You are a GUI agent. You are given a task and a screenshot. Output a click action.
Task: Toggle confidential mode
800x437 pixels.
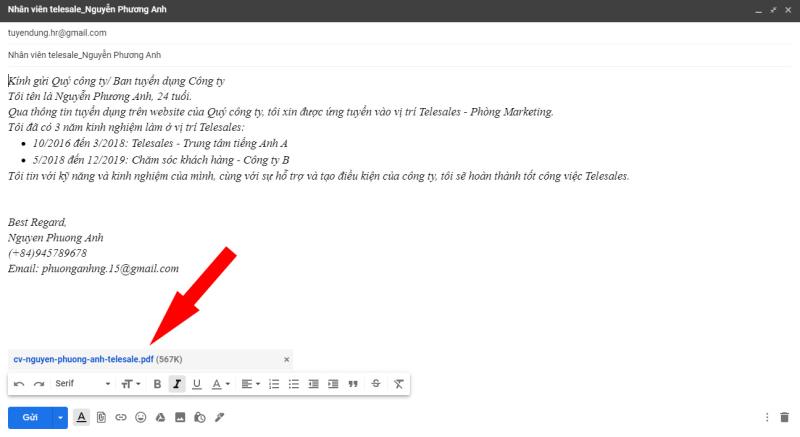200,418
